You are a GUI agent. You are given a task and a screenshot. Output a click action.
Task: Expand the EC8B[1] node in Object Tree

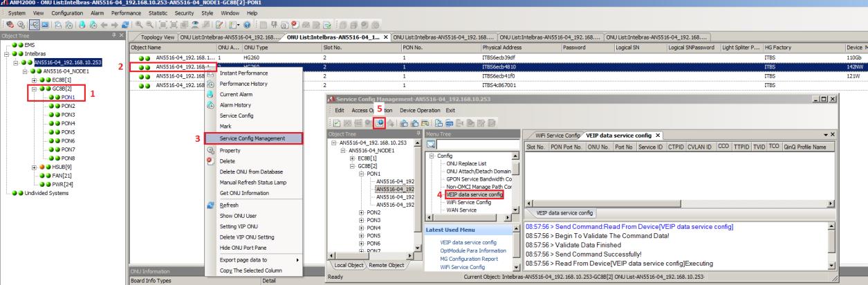coord(34,80)
